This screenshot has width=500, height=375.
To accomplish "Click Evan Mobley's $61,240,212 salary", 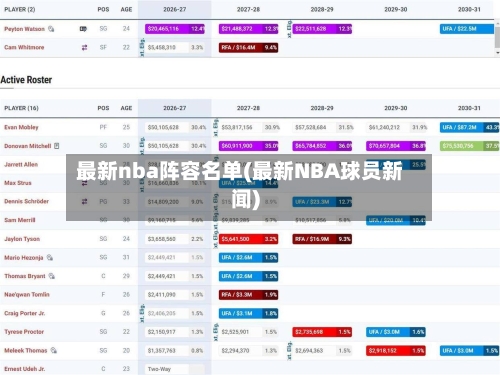I will click(x=384, y=127).
